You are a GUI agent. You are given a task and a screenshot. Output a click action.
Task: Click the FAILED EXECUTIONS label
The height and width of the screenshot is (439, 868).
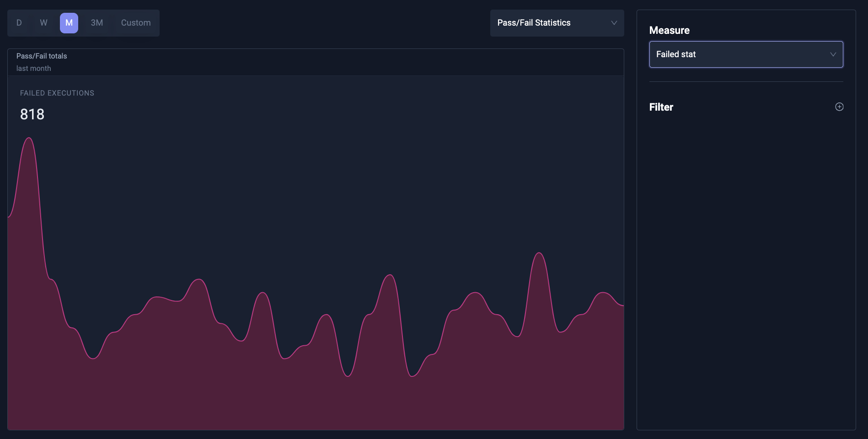coord(57,93)
